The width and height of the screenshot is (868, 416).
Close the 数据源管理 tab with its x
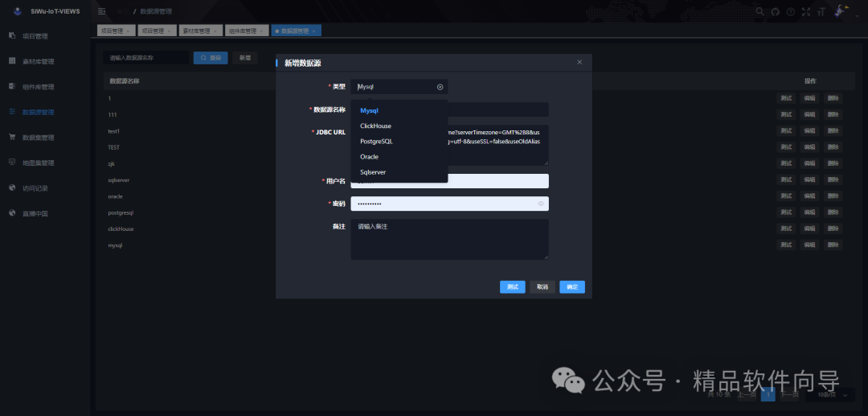[x=314, y=31]
